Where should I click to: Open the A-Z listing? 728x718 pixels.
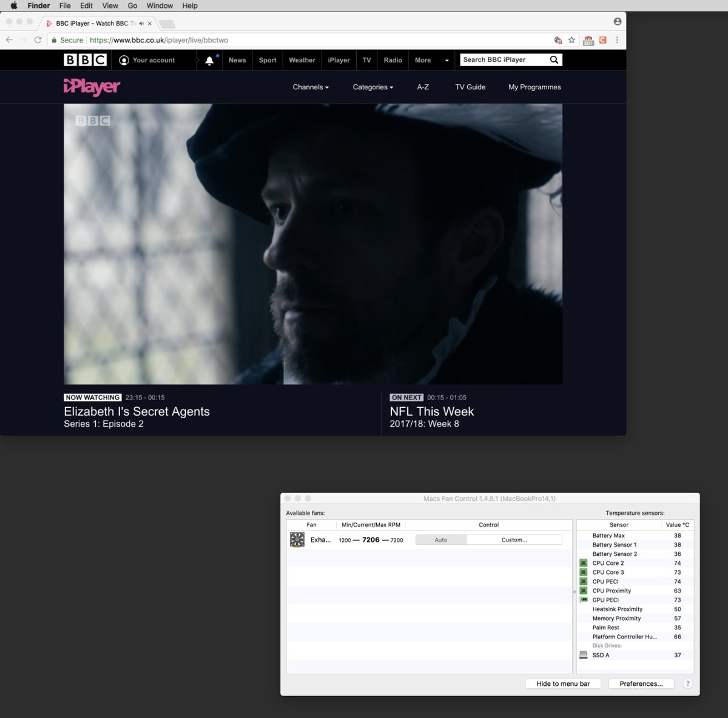pyautogui.click(x=423, y=87)
